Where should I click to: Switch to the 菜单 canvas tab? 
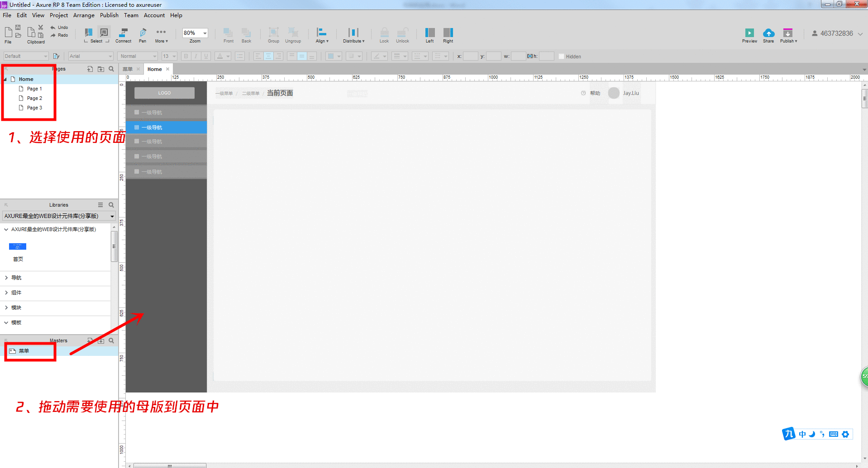128,69
